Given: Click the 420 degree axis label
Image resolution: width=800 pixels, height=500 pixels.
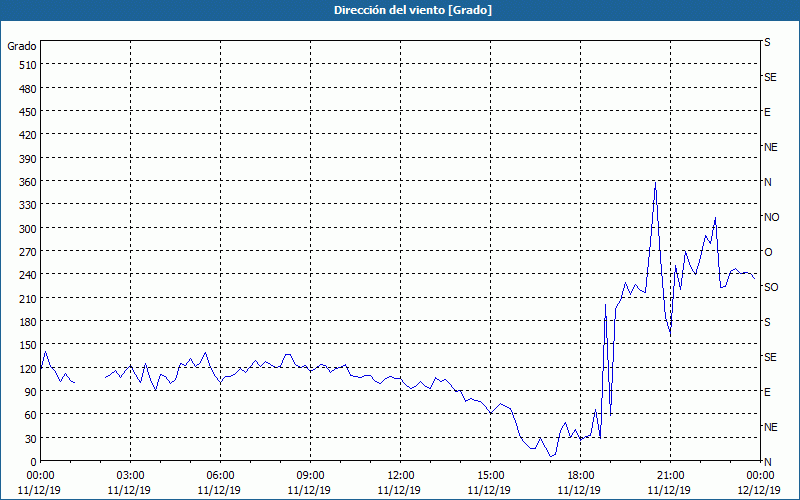Looking at the screenshot, I should [28, 135].
